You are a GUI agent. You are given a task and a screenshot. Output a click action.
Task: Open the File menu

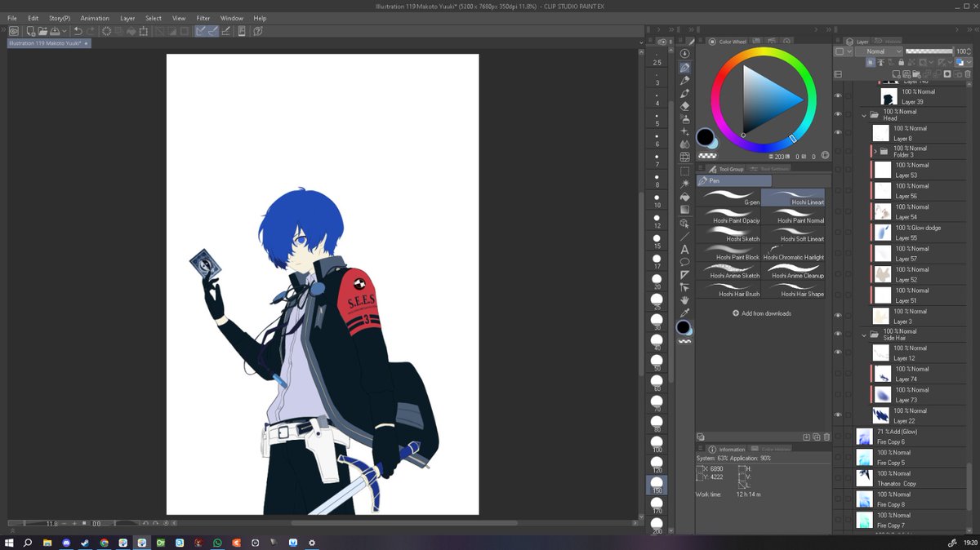pyautogui.click(x=12, y=18)
